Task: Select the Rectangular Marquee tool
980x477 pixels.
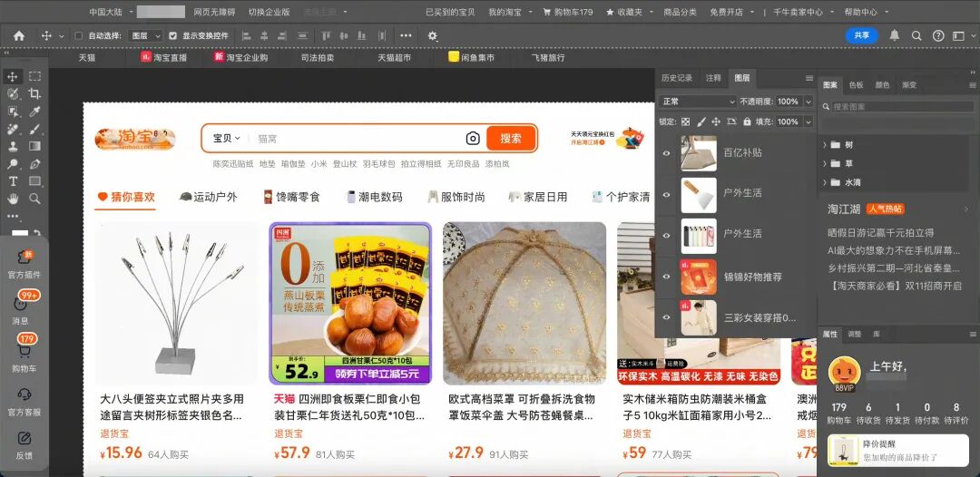Action: (x=35, y=77)
